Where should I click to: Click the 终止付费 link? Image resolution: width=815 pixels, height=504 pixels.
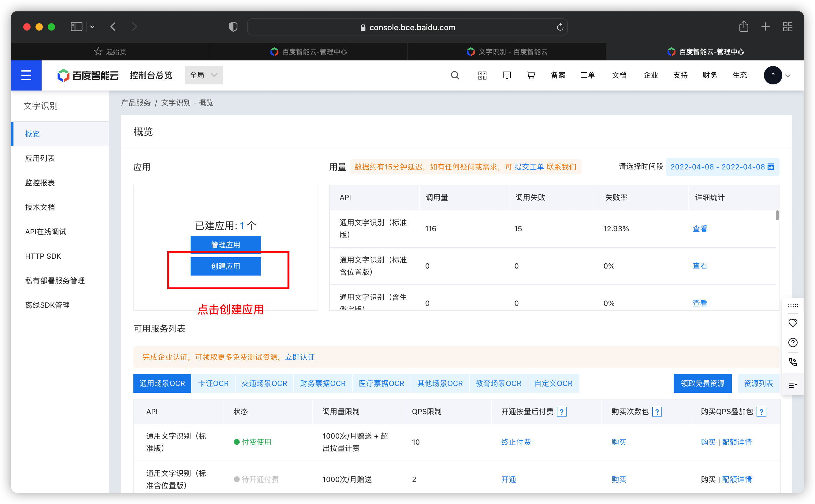point(516,442)
